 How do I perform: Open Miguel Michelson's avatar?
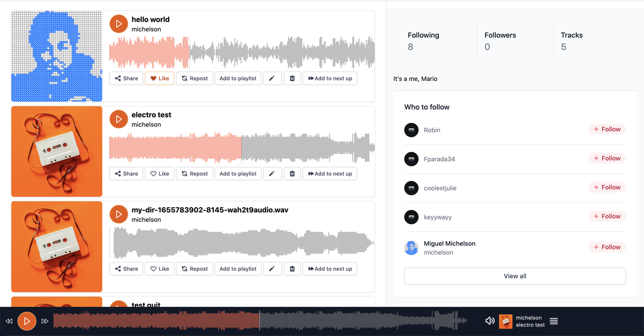[411, 248]
